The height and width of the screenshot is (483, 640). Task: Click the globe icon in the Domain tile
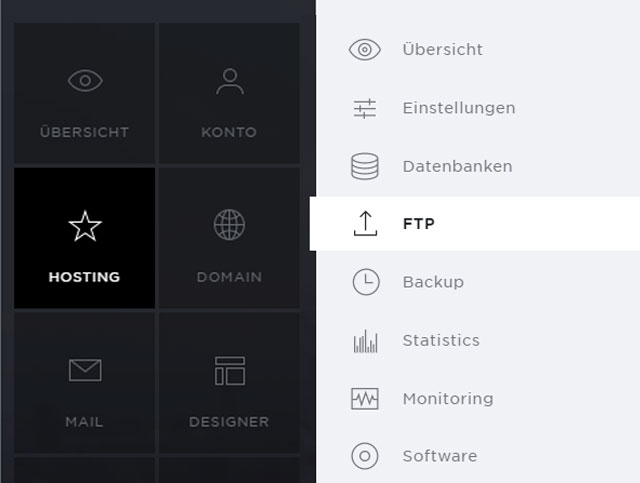(229, 225)
